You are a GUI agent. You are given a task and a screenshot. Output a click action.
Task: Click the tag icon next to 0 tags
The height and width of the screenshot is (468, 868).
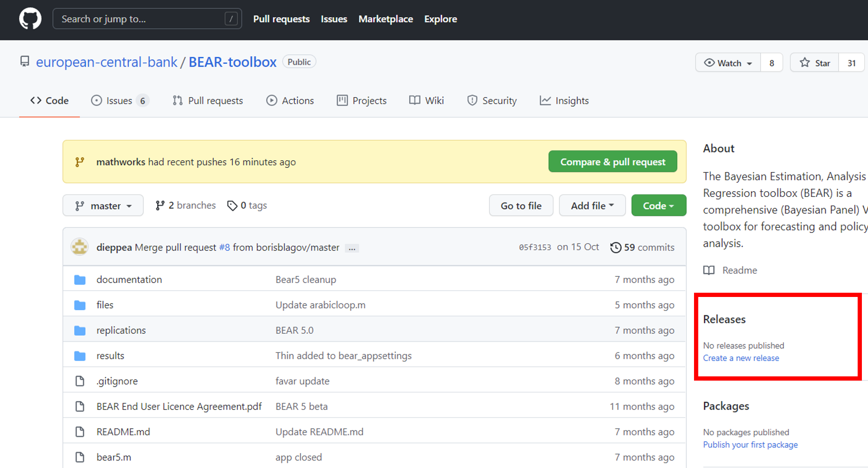(232, 205)
